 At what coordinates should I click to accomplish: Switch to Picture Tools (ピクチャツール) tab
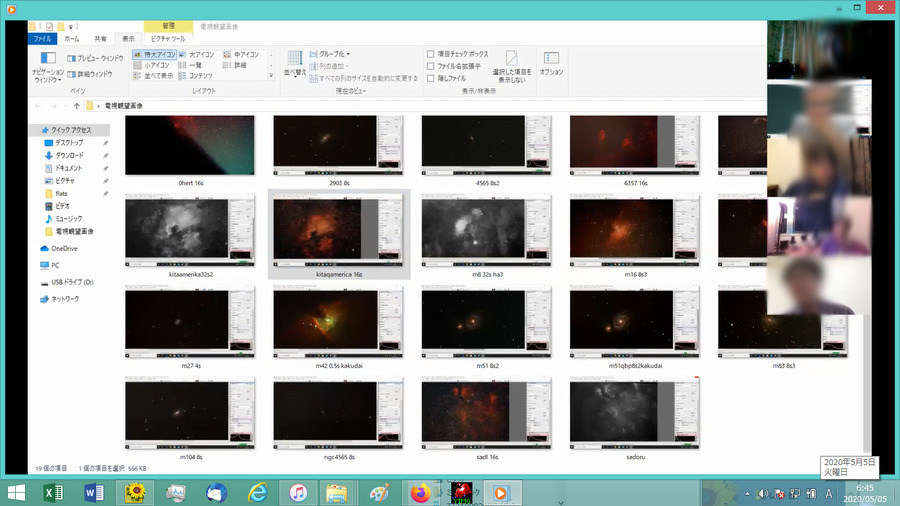click(168, 38)
